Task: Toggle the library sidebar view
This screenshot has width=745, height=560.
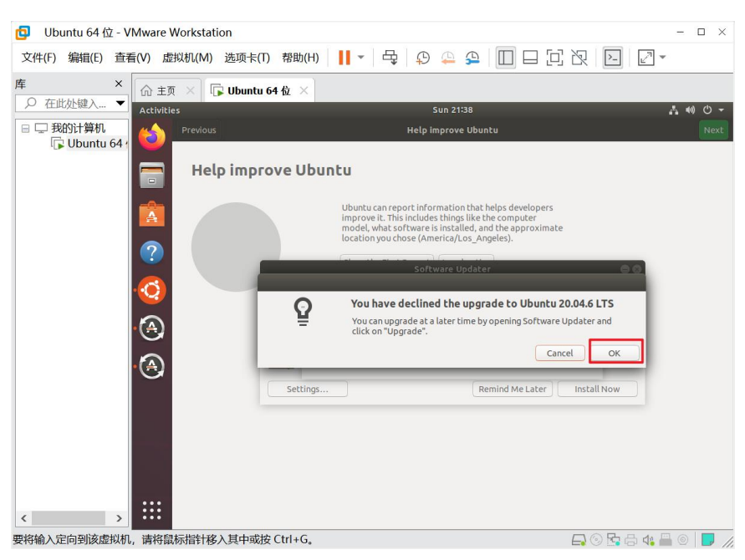Action: click(506, 58)
